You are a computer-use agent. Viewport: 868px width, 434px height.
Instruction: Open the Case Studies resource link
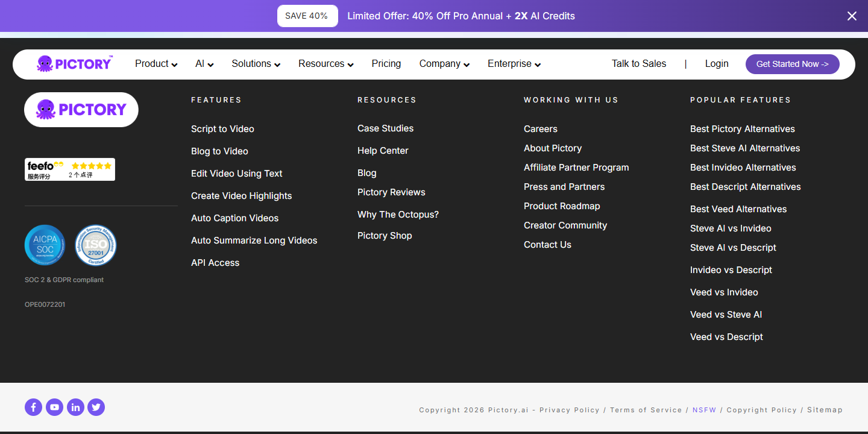click(x=386, y=128)
